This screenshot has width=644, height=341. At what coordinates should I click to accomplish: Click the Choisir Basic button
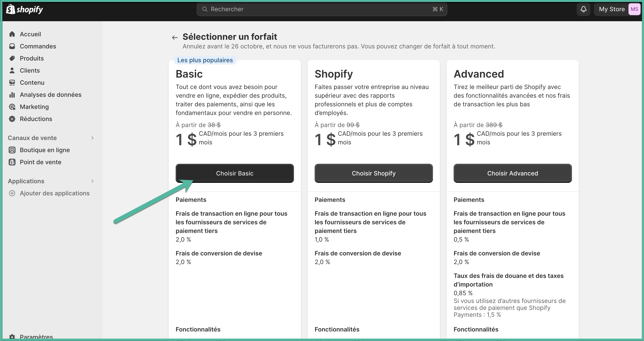[235, 173]
